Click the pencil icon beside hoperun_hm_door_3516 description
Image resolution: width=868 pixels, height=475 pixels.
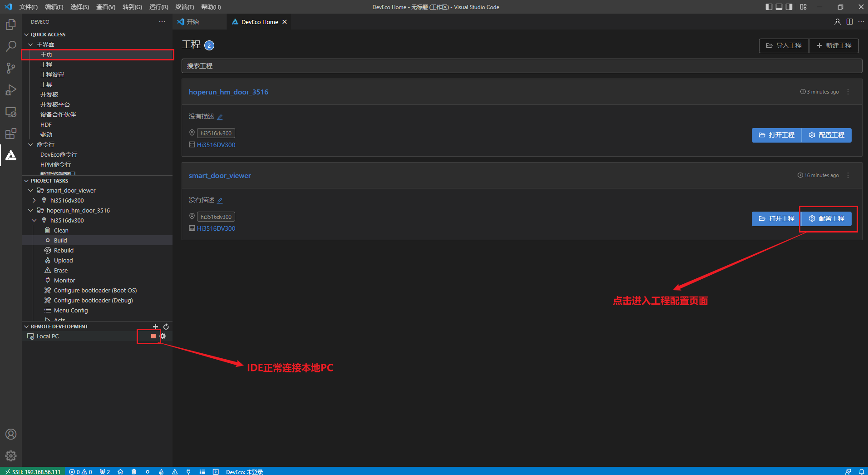tap(220, 117)
